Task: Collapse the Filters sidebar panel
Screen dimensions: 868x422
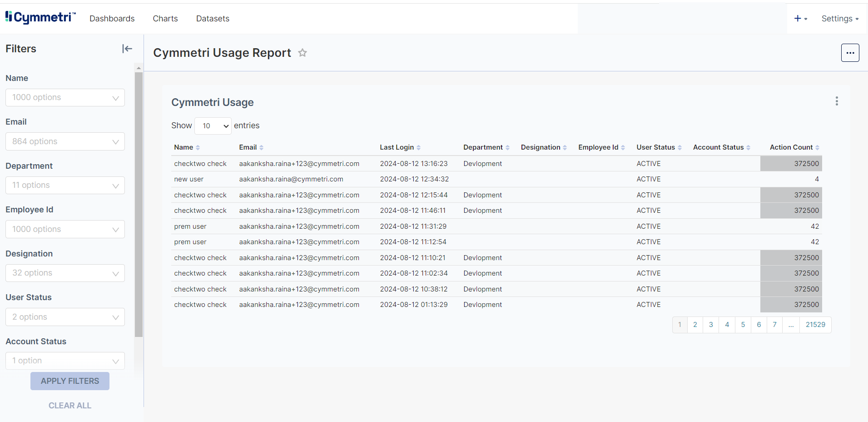Action: 127,49
